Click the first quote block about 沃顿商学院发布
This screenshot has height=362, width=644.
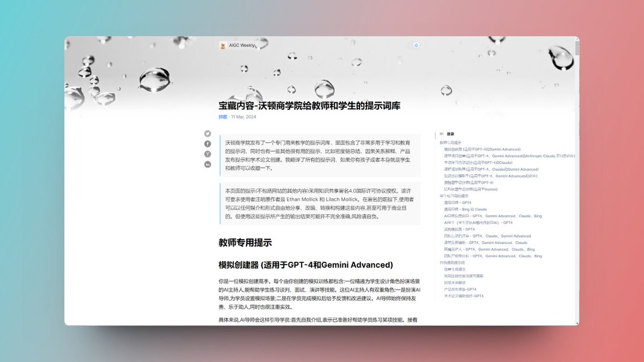click(x=320, y=156)
